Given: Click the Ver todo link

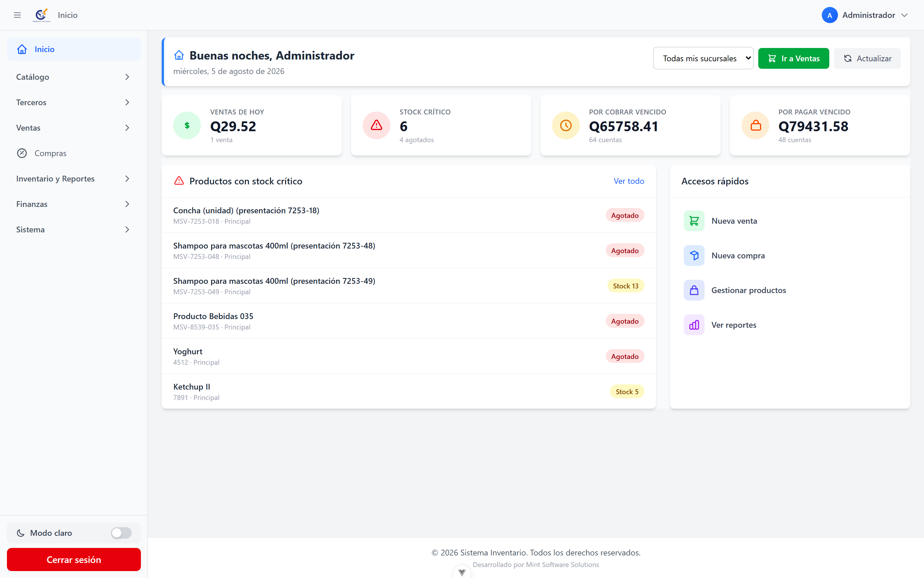Looking at the screenshot, I should (629, 181).
